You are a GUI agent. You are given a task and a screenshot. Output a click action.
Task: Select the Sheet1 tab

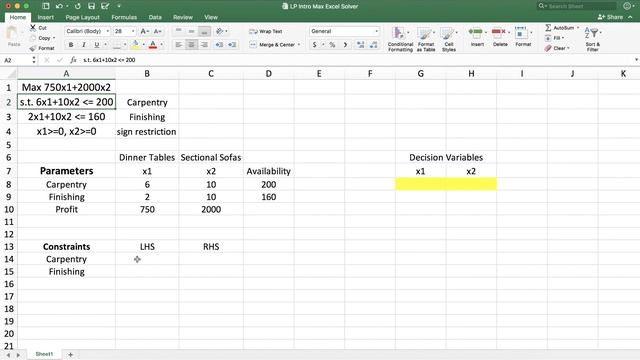pos(44,354)
